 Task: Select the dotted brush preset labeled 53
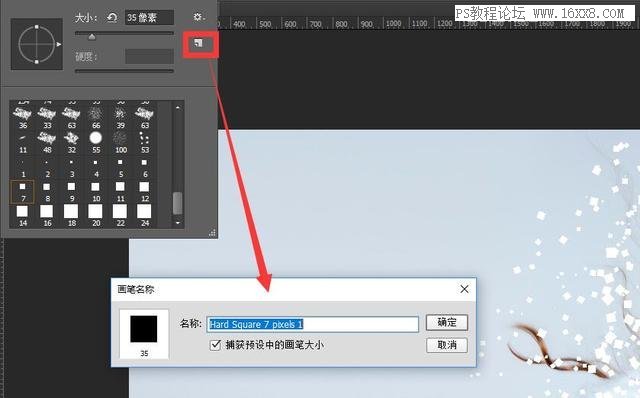pos(144,142)
